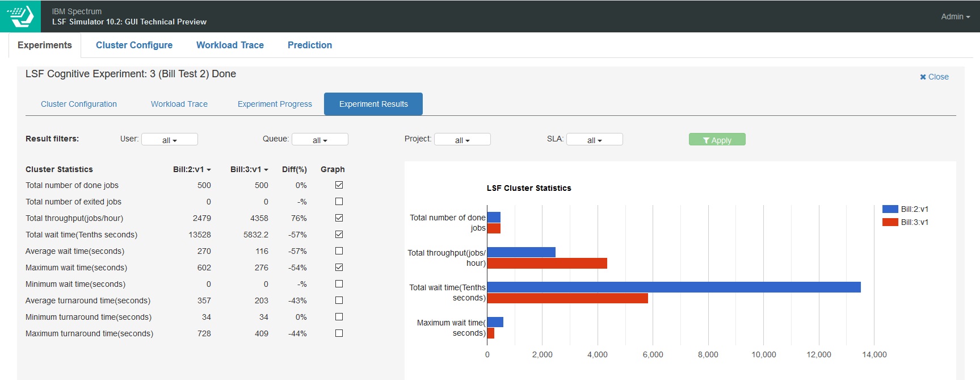Expand the Bill:2:v1 column dropdown
The width and height of the screenshot is (980, 380).
click(x=192, y=169)
